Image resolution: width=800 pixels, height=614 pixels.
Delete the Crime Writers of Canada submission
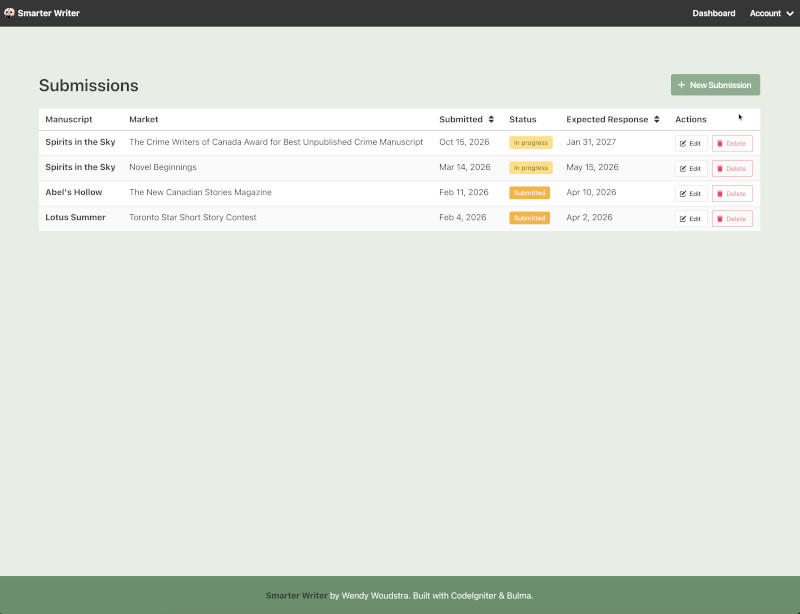(x=732, y=143)
